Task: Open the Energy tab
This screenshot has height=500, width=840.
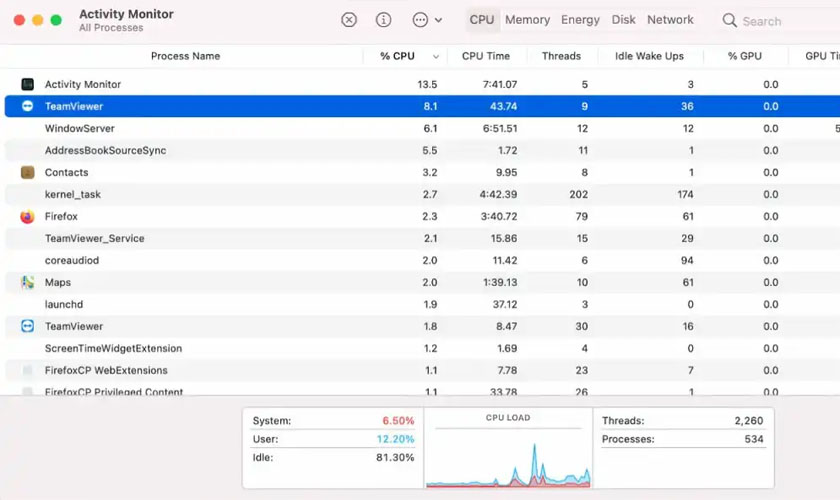Action: coord(580,20)
